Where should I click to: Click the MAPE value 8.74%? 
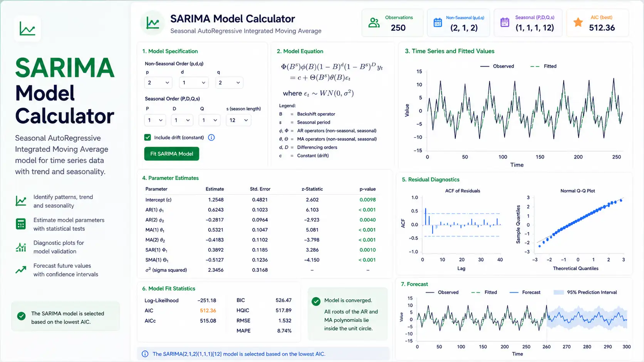pyautogui.click(x=284, y=330)
